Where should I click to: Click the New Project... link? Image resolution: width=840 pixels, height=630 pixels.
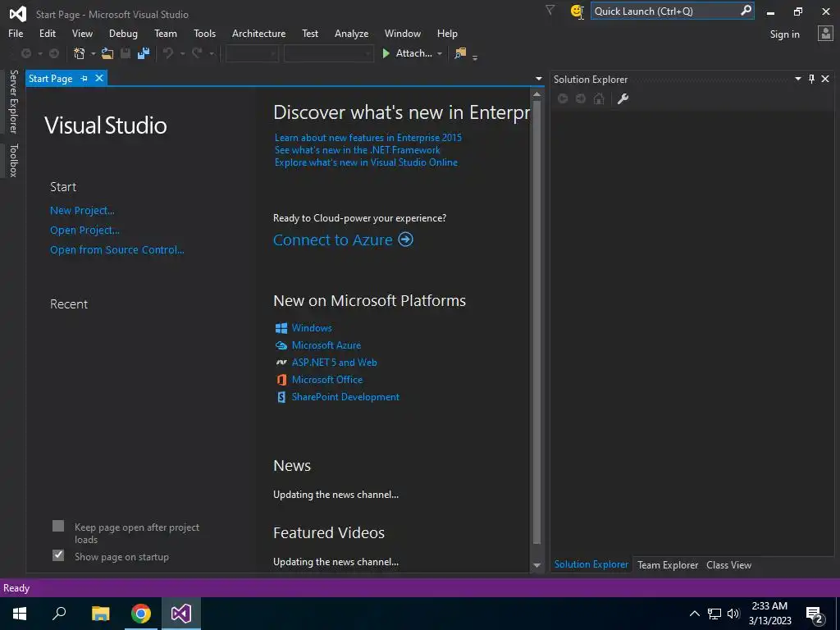point(82,211)
